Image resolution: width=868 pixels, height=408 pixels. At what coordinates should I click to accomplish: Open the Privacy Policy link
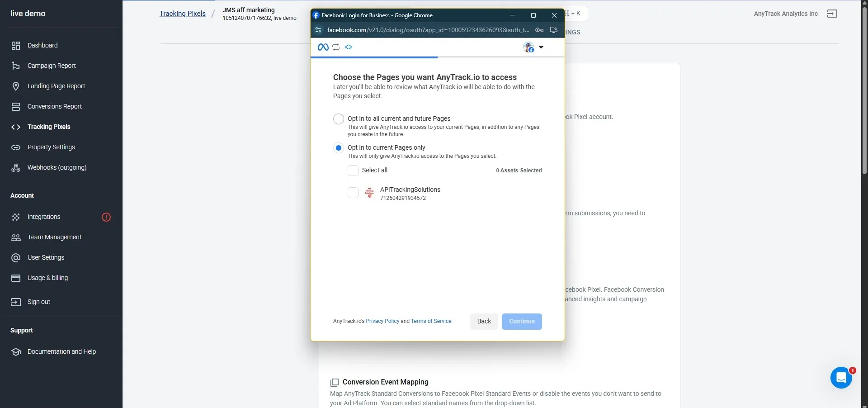[382, 321]
